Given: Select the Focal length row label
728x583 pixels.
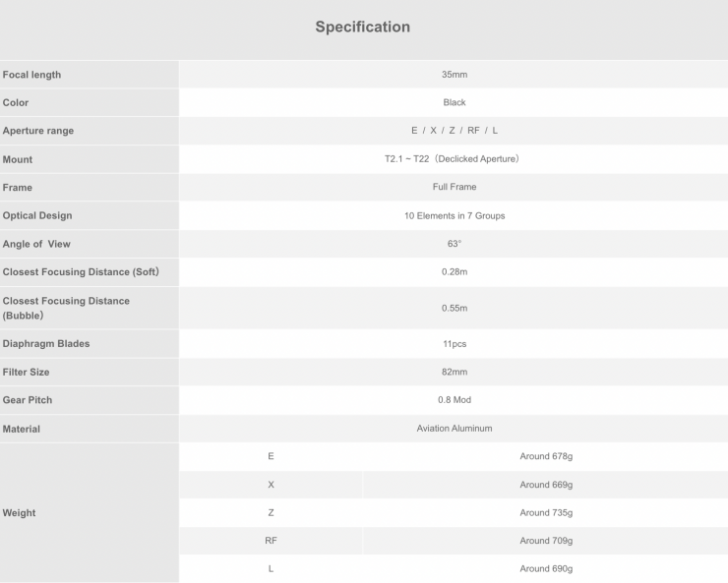Looking at the screenshot, I should [31, 75].
